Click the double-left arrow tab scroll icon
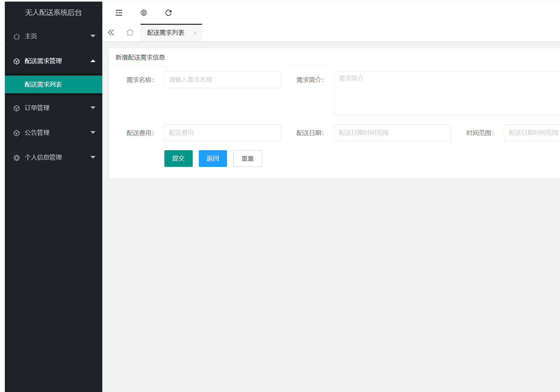The height and width of the screenshot is (392, 560). 111,32
